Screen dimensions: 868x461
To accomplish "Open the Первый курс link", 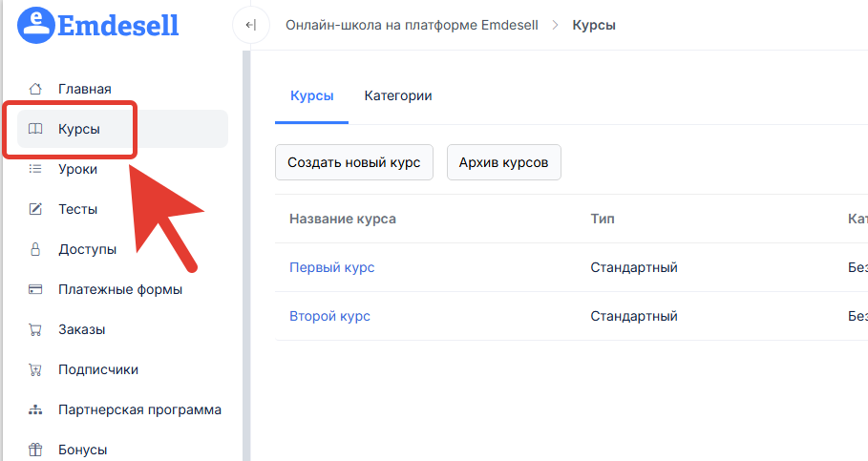I will click(331, 267).
